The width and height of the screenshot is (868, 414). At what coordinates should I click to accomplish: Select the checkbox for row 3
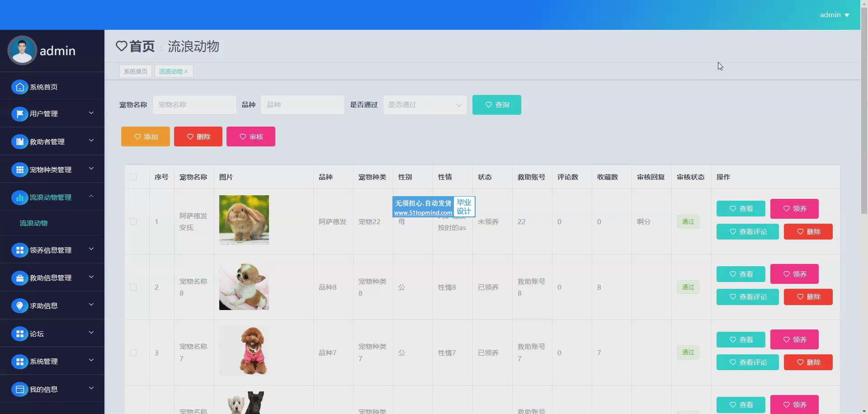point(133,353)
